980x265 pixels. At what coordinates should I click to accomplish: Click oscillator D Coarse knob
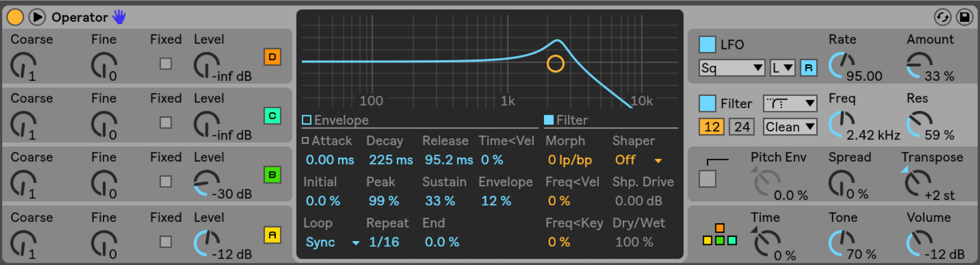pyautogui.click(x=23, y=65)
